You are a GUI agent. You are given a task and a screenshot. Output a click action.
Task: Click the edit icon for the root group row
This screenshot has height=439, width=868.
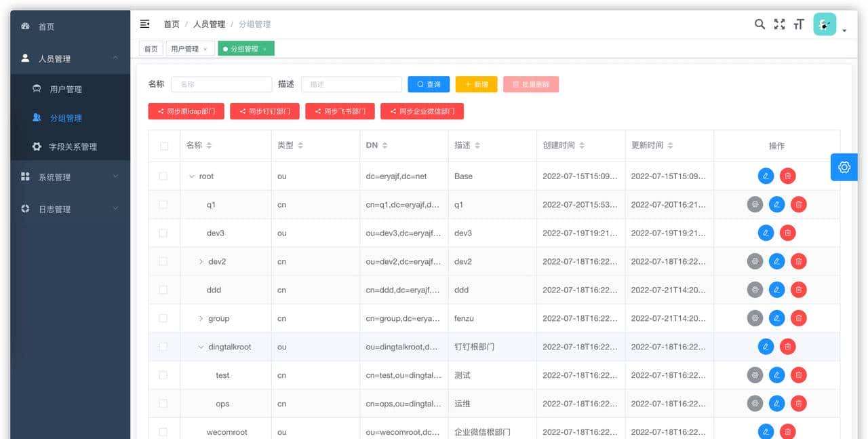pos(766,175)
